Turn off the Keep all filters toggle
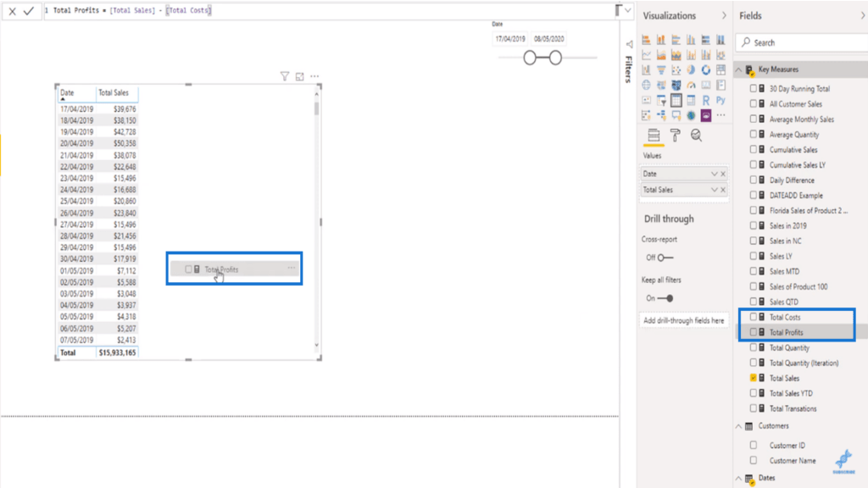The image size is (868, 488). coord(665,298)
